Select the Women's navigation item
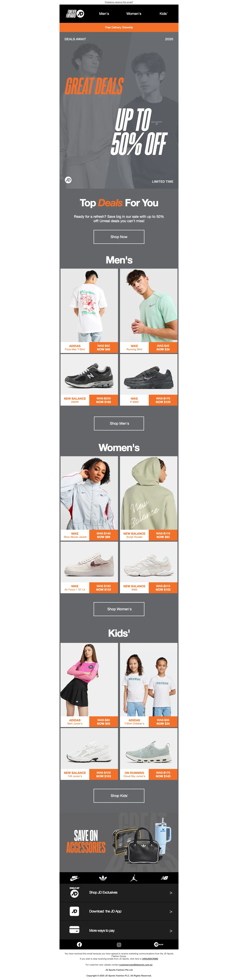Screen dimensions: 238x980 [134, 14]
